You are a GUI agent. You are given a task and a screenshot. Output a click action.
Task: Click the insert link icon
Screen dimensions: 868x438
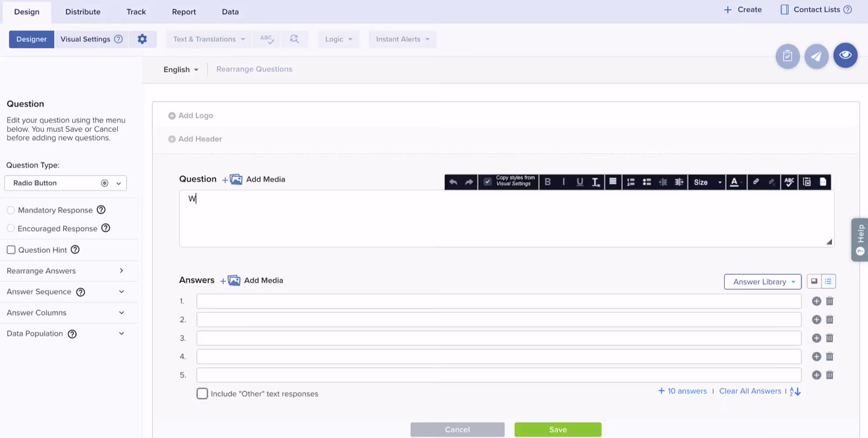pos(756,182)
